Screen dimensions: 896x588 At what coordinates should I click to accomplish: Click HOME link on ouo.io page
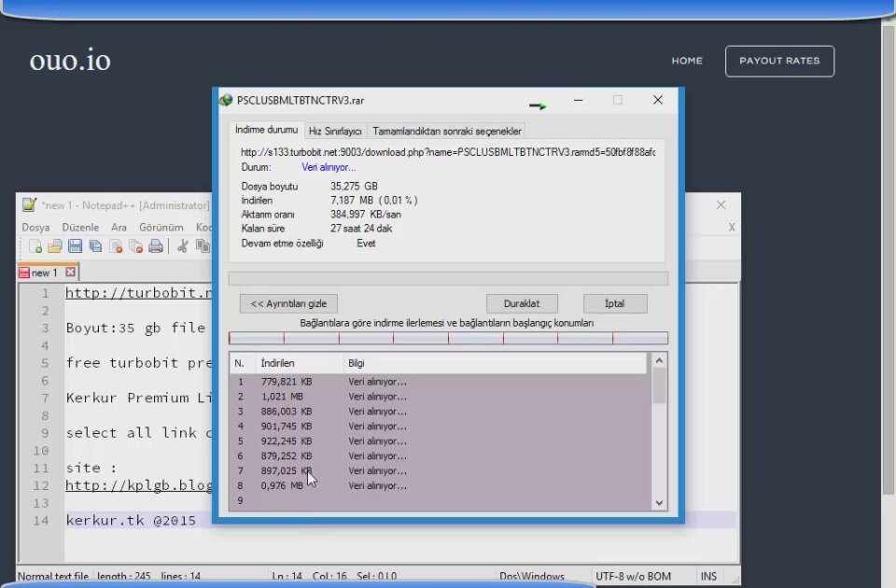coord(687,61)
